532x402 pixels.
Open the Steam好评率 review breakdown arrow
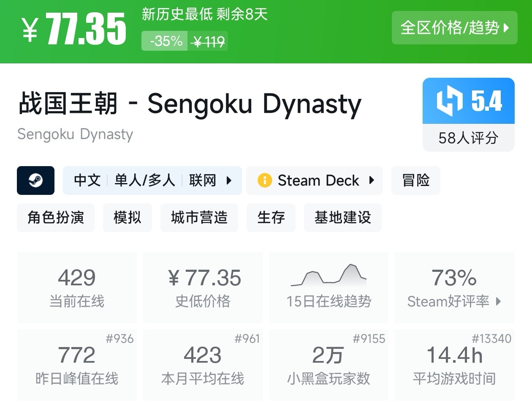coord(499,301)
